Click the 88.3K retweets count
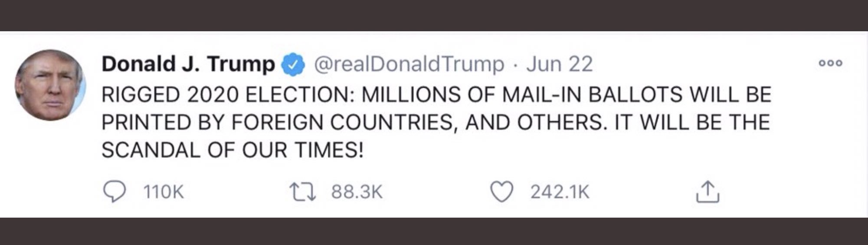Image resolution: width=868 pixels, height=245 pixels. click(x=357, y=192)
